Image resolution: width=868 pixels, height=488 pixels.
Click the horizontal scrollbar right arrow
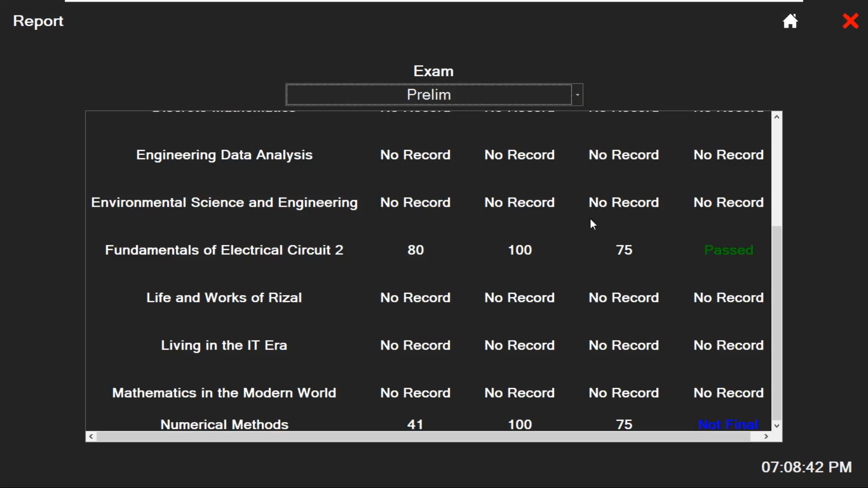point(766,436)
